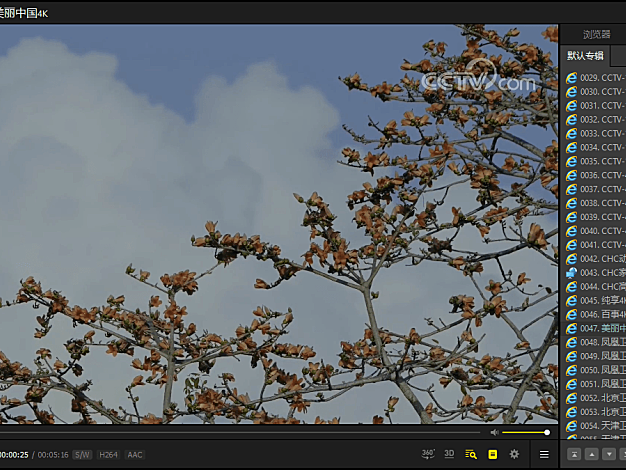626x470 pixels.
Task: Click IE icon beside entry 0046
Action: click(x=571, y=315)
